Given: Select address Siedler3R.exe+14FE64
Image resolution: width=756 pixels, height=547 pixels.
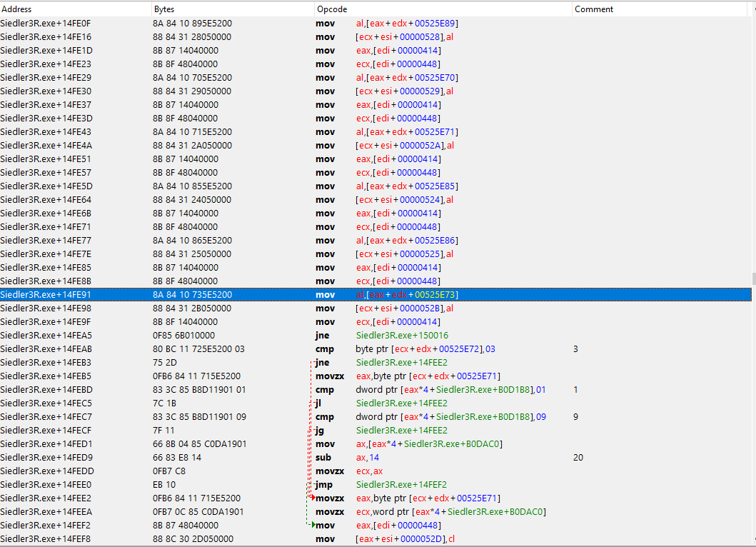Looking at the screenshot, I should pyautogui.click(x=46, y=200).
